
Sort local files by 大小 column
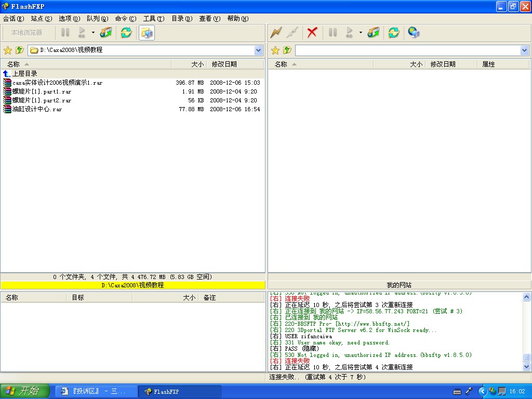[x=189, y=64]
